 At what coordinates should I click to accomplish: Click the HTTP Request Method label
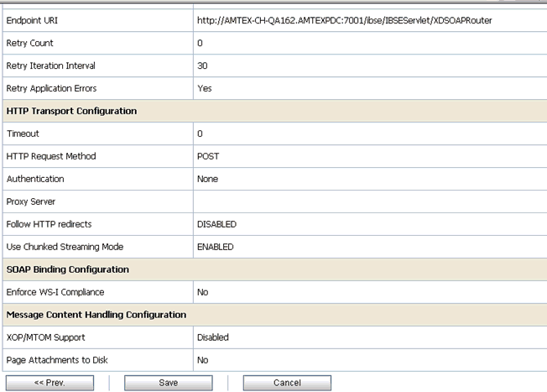(51, 156)
